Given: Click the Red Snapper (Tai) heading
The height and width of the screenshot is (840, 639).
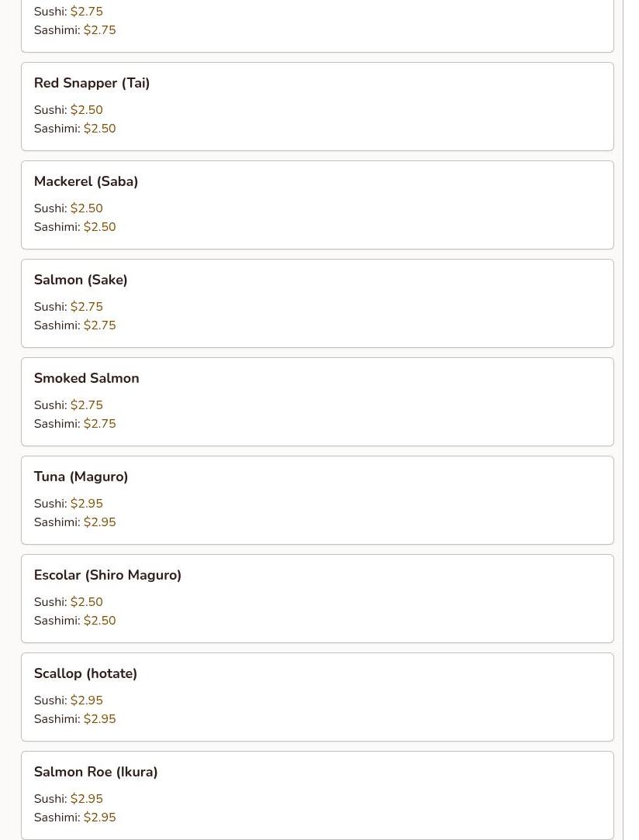Looking at the screenshot, I should (x=92, y=83).
